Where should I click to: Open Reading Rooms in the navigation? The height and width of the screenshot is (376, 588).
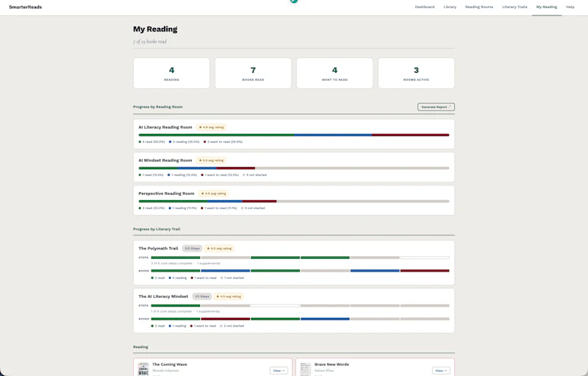(x=479, y=7)
